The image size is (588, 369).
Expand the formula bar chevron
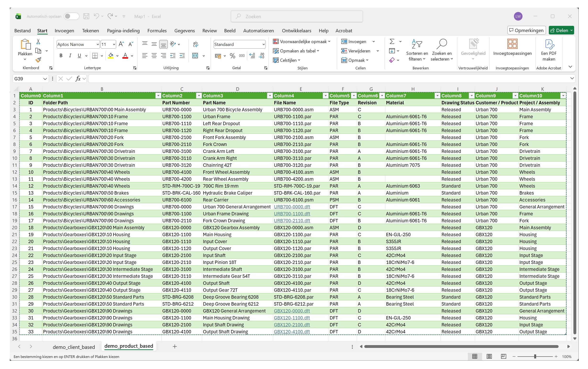pos(572,78)
